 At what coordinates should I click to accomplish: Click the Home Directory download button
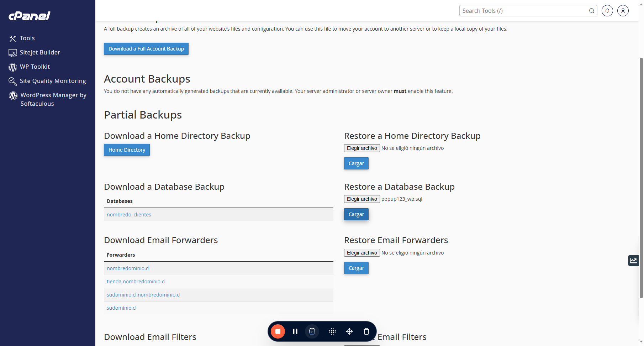(127, 150)
